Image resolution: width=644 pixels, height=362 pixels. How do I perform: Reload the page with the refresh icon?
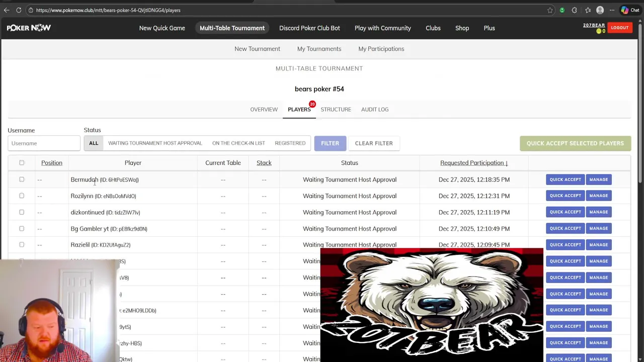click(x=19, y=10)
